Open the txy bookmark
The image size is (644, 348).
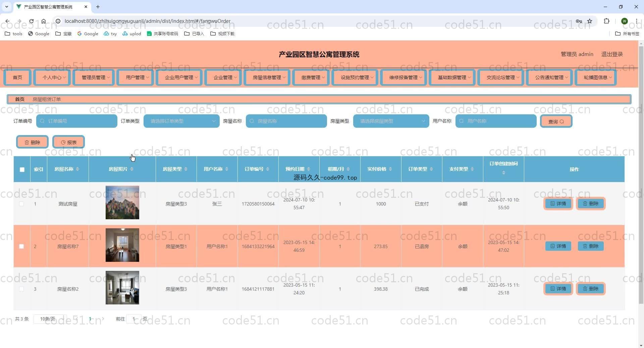tap(110, 34)
